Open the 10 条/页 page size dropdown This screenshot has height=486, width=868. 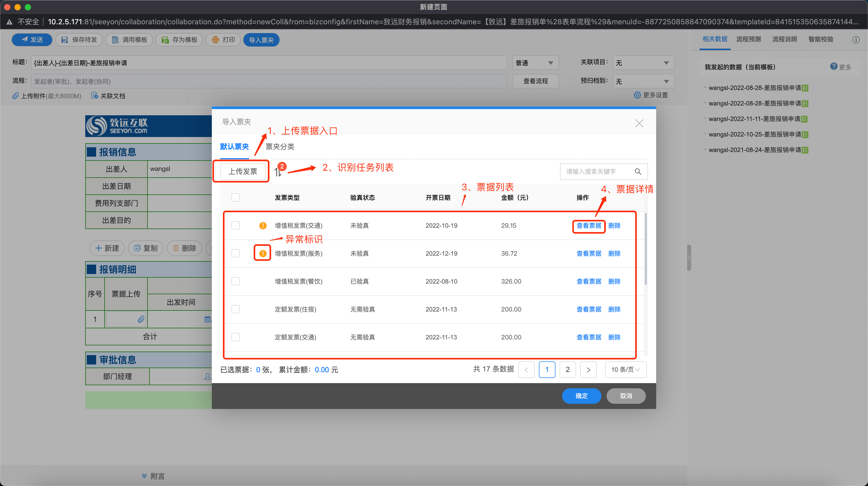point(625,370)
